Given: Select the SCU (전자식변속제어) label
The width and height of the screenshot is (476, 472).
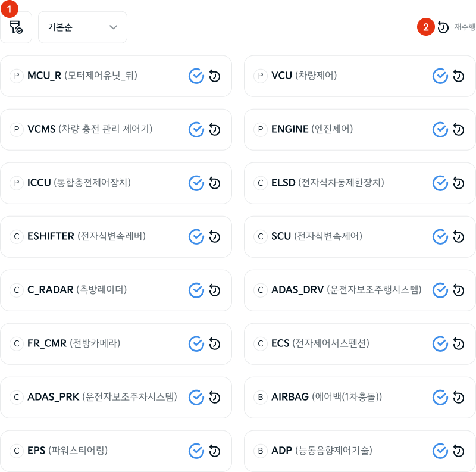Looking at the screenshot, I should click(x=317, y=236).
